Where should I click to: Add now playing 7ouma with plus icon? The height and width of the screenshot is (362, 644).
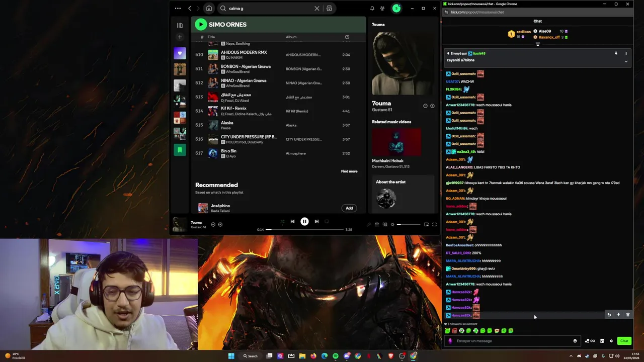click(220, 224)
